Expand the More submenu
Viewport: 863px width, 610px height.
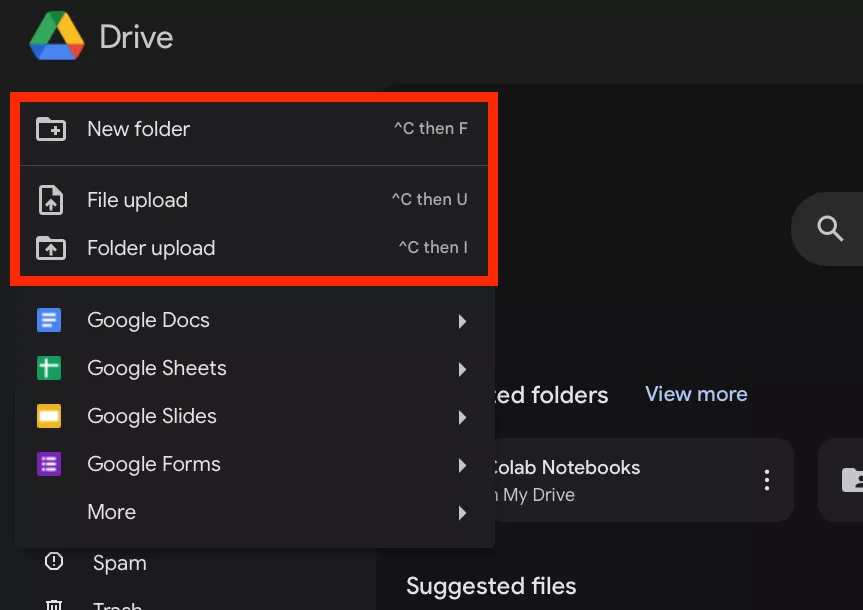pyautogui.click(x=462, y=513)
